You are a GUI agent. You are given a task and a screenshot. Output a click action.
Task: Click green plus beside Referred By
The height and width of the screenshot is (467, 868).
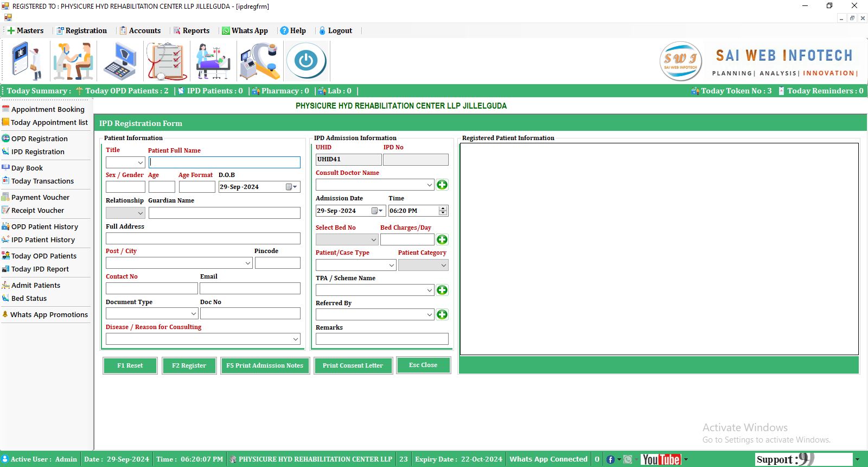(442, 315)
